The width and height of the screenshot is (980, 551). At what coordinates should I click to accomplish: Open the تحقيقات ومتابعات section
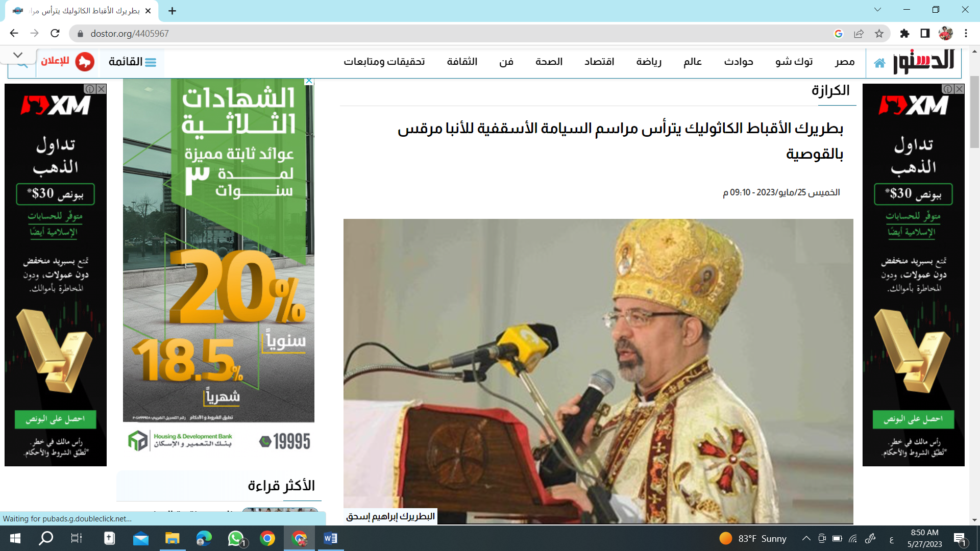point(384,62)
